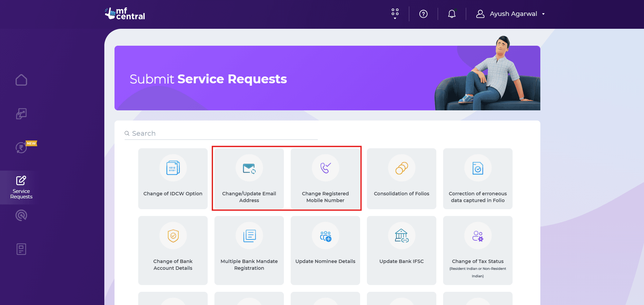Select Service Requests in the sidebar
The image size is (644, 305).
(x=21, y=187)
